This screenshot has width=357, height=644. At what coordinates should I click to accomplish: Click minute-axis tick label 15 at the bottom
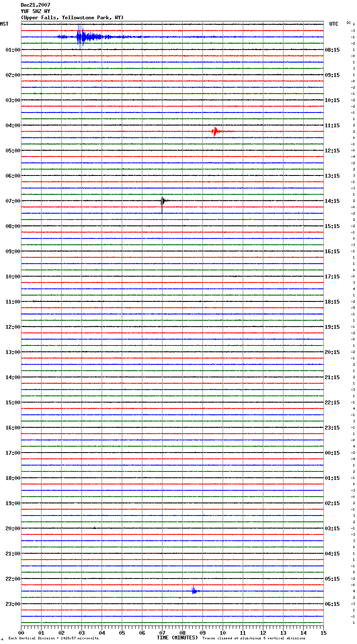pos(323,633)
